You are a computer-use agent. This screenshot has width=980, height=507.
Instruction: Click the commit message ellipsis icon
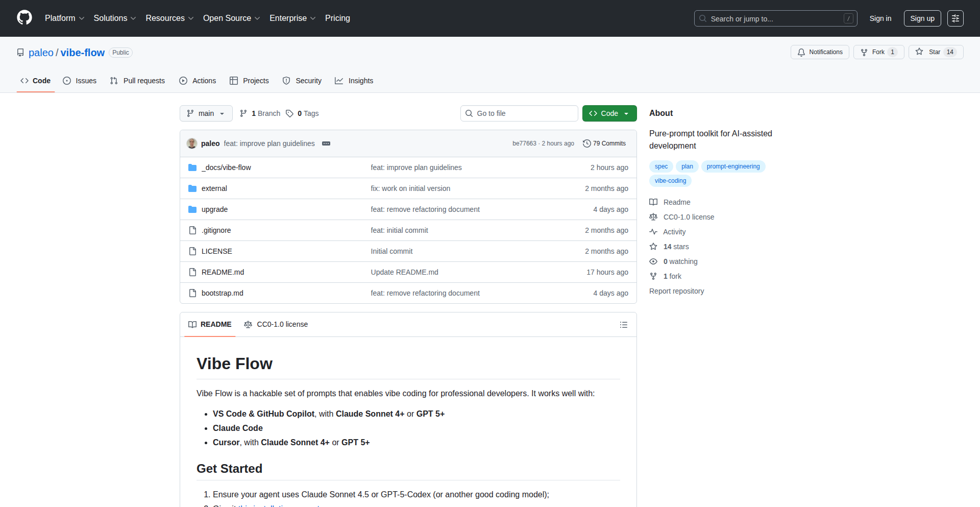click(x=326, y=143)
